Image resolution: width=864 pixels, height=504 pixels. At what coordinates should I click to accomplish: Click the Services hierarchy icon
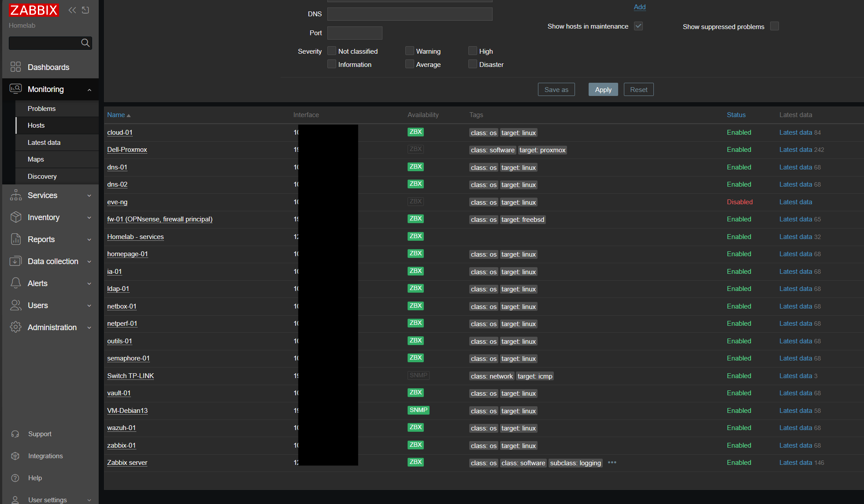(x=15, y=195)
